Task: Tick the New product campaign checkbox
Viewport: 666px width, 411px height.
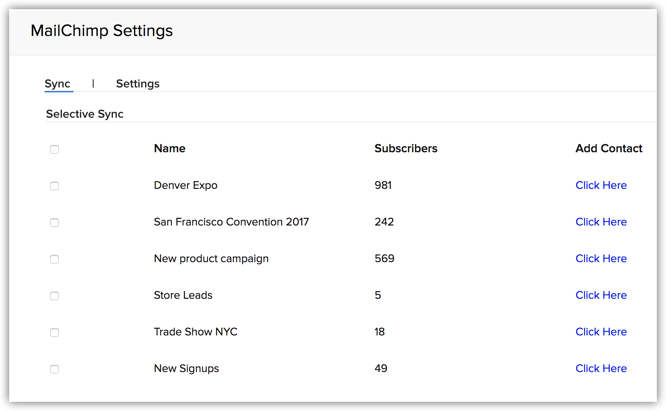Action: [54, 259]
